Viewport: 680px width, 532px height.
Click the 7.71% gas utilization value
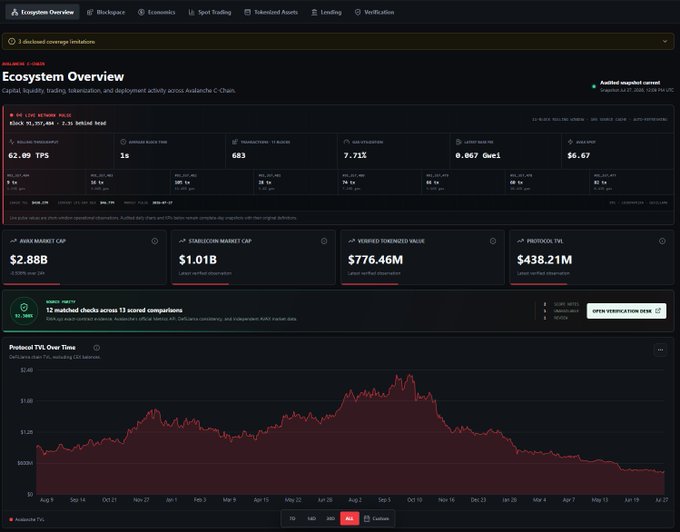[x=355, y=156]
